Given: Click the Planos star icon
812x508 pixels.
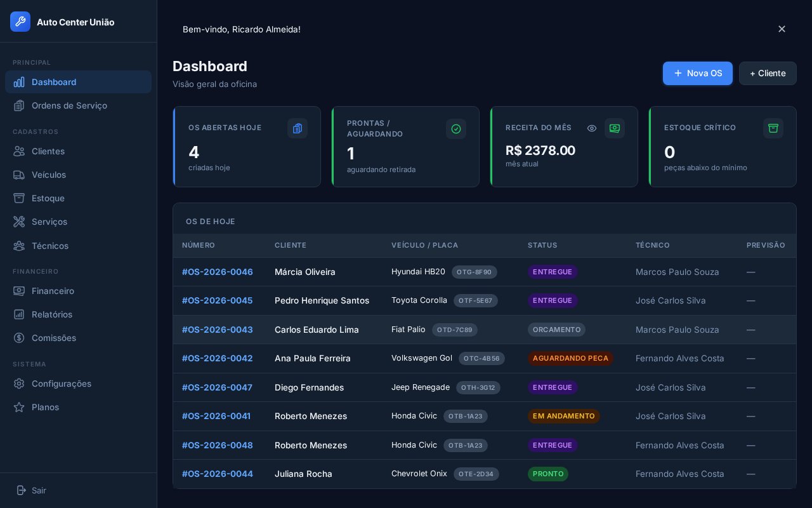Looking at the screenshot, I should [x=19, y=407].
